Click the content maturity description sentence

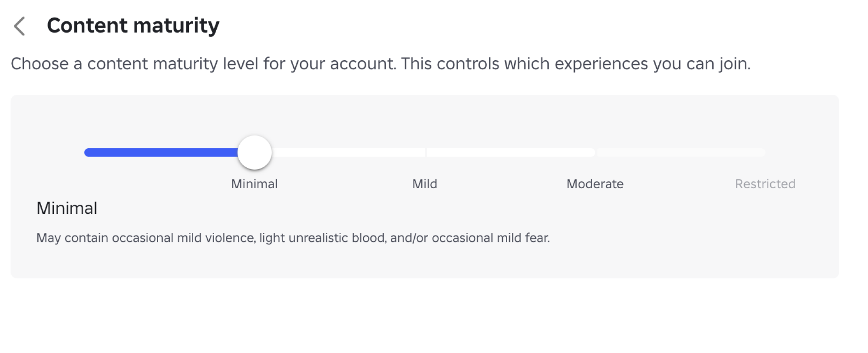[380, 64]
